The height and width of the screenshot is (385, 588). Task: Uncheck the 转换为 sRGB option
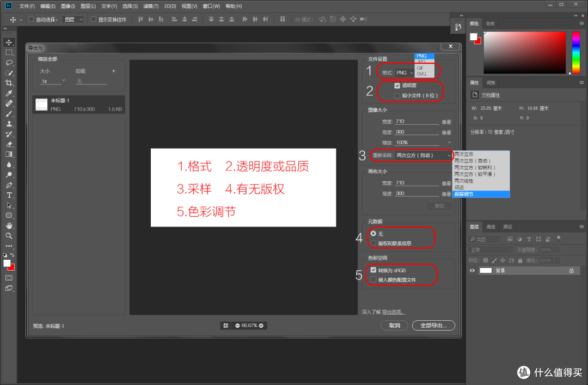(373, 270)
